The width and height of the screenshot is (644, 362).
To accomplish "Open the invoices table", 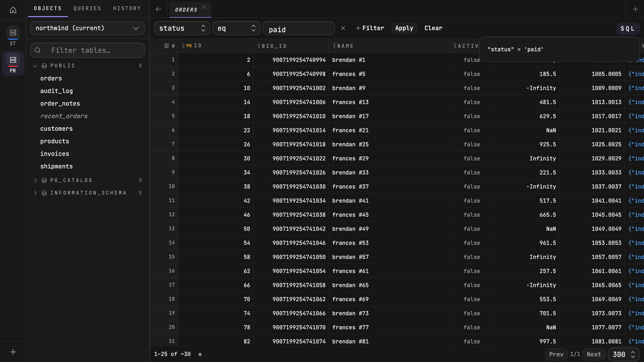I will (55, 154).
